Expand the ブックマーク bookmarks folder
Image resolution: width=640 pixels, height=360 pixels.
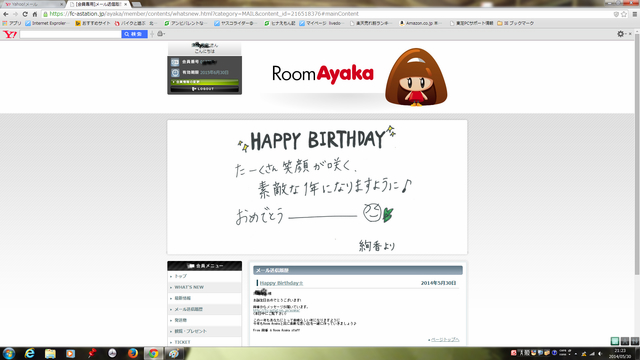tap(516, 23)
